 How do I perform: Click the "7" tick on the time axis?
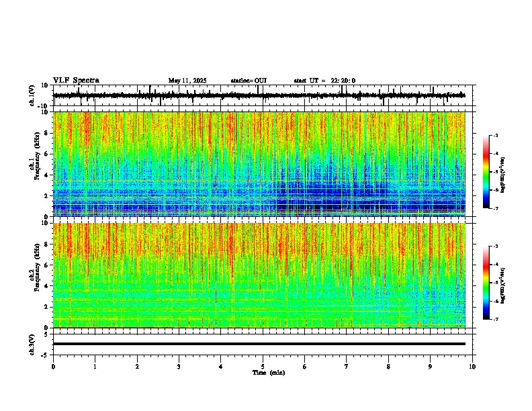point(347,367)
